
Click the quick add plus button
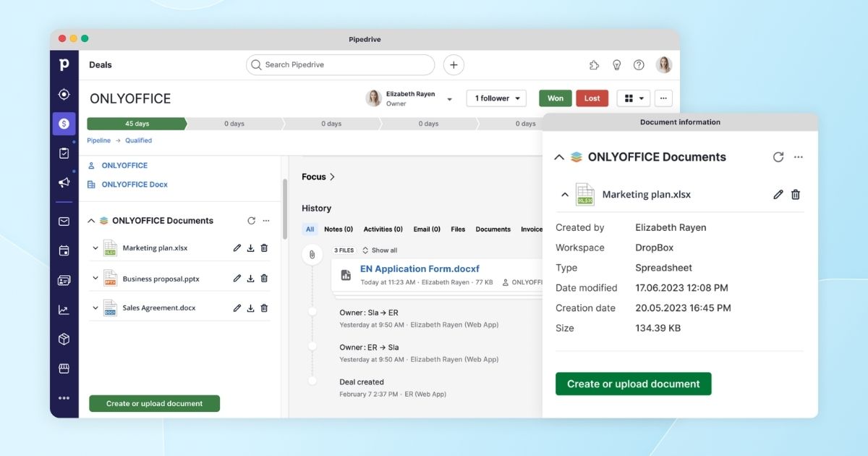pyautogui.click(x=454, y=64)
